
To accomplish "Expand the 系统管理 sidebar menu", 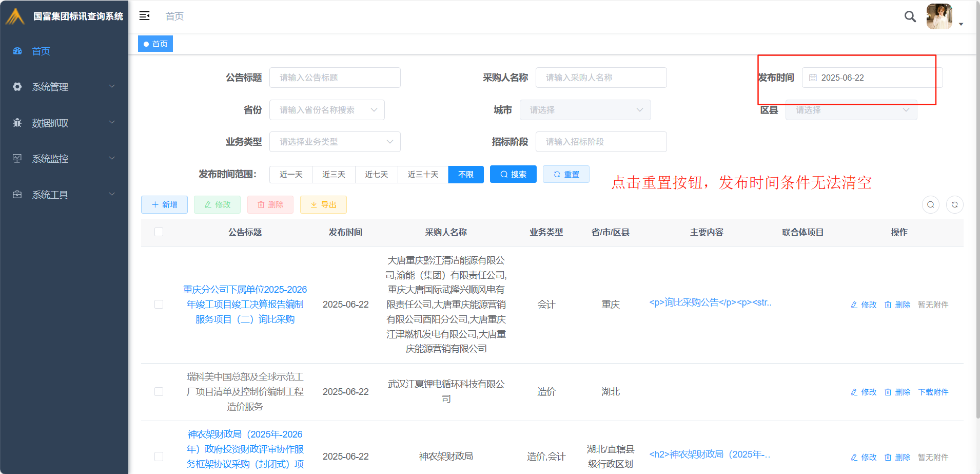I will tap(64, 87).
